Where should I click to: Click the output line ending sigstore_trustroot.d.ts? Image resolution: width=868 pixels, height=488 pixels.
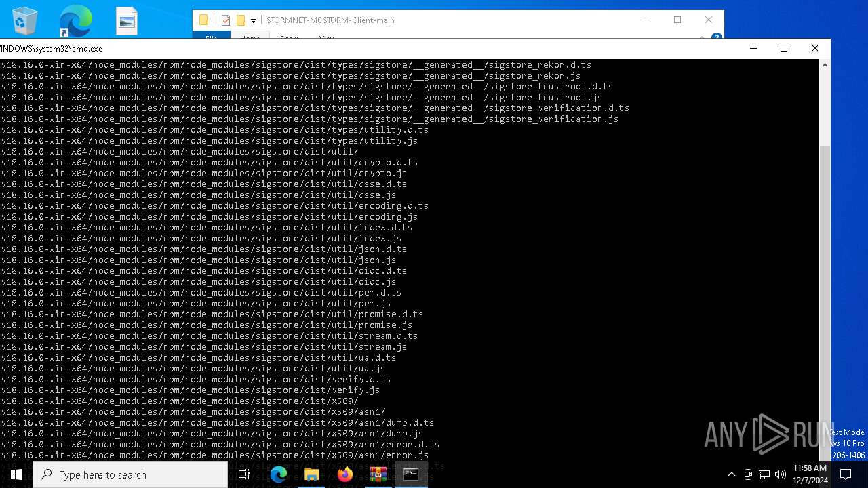pyautogui.click(x=307, y=87)
